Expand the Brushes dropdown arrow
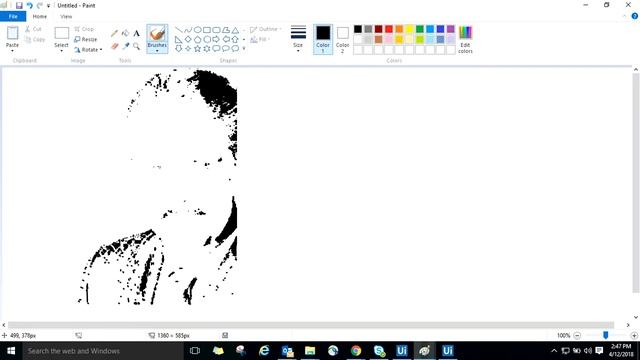Image resolution: width=640 pixels, height=360 pixels. click(x=157, y=51)
